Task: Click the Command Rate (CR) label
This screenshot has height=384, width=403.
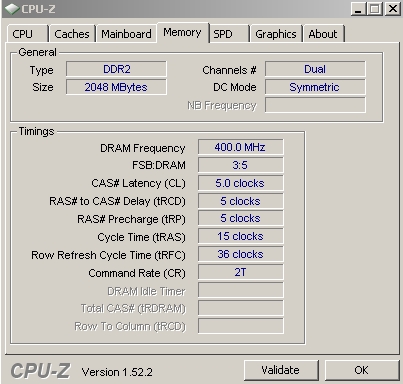Action: tap(137, 273)
